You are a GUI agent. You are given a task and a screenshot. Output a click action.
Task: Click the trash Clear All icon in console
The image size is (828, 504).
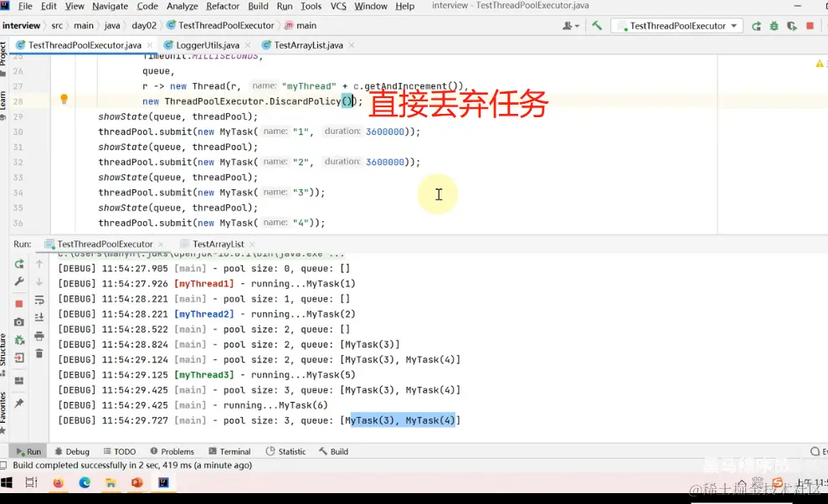click(39, 353)
